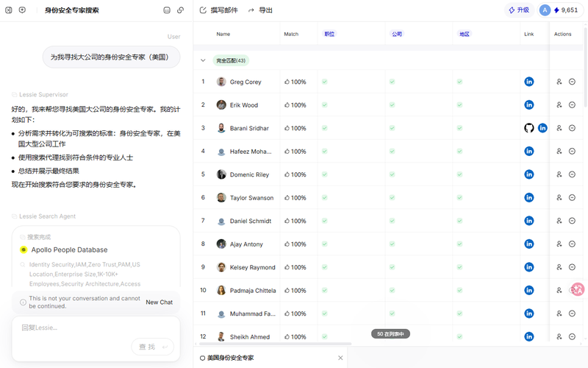Collapse the 完全匹配(43) group
This screenshot has height=368, width=588.
[x=203, y=60]
